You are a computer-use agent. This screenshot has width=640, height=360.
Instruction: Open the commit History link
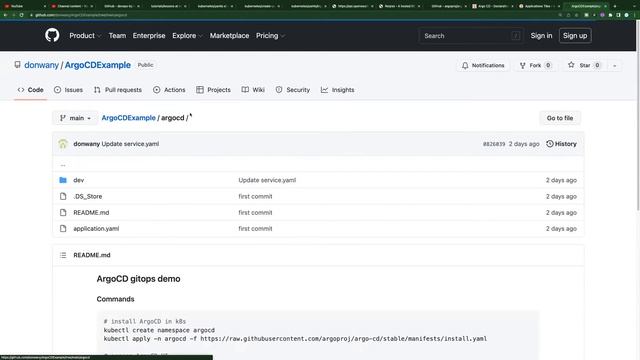pos(562,144)
